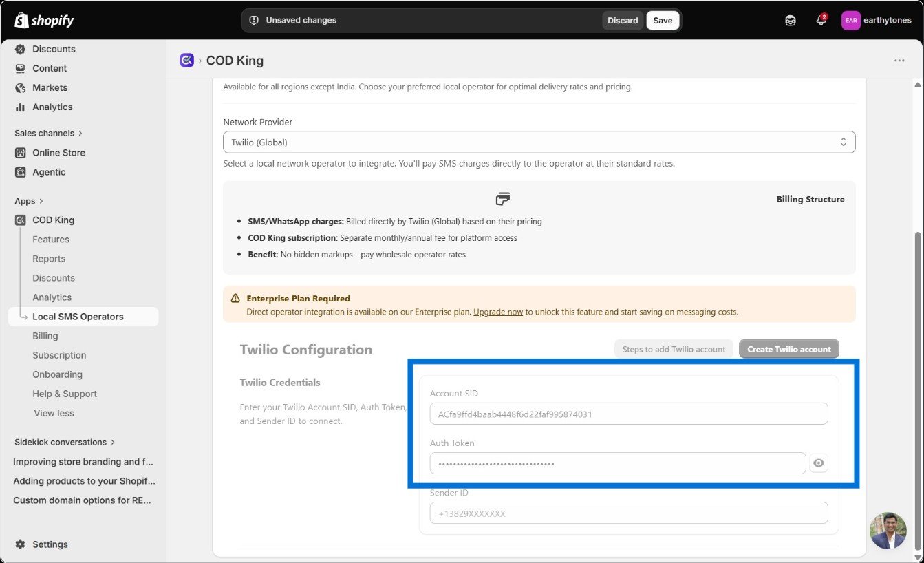Click the Account SID input field

(x=629, y=414)
